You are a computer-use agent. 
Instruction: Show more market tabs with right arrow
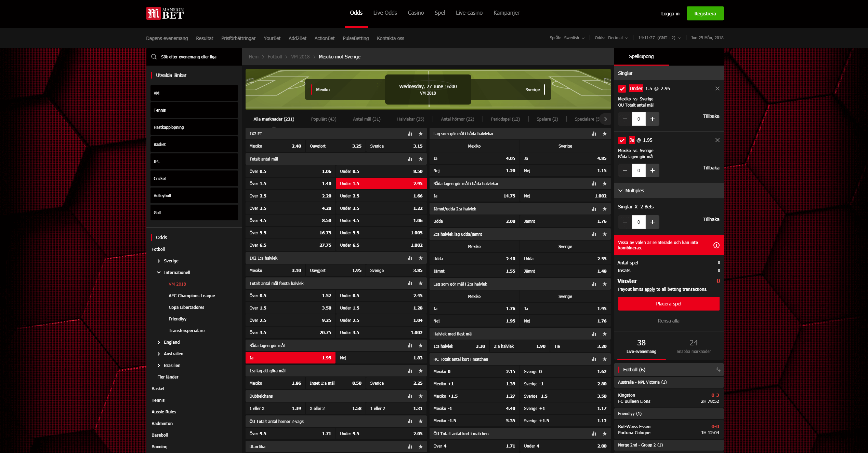point(605,119)
